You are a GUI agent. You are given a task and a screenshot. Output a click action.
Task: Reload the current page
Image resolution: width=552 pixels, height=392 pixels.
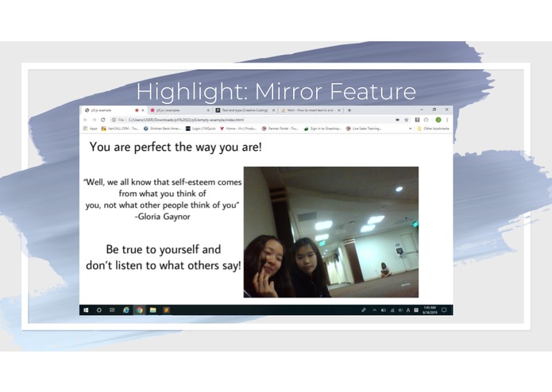click(x=102, y=120)
